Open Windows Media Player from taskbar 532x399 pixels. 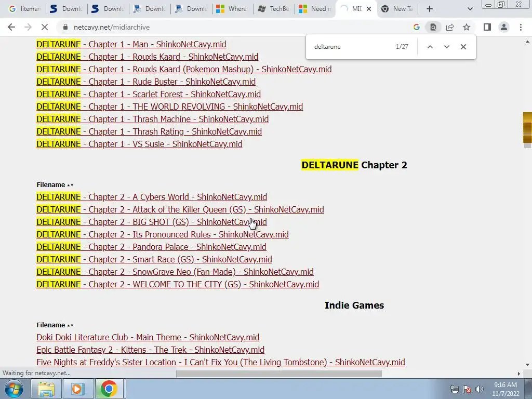click(77, 389)
